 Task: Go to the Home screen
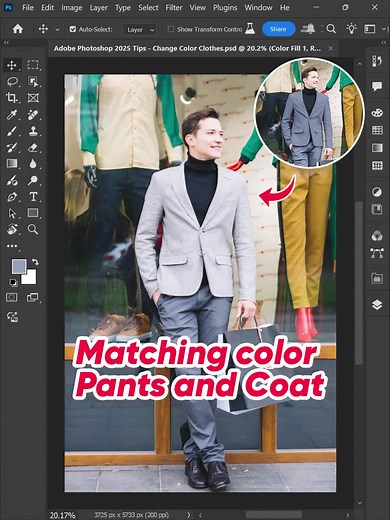(x=18, y=29)
